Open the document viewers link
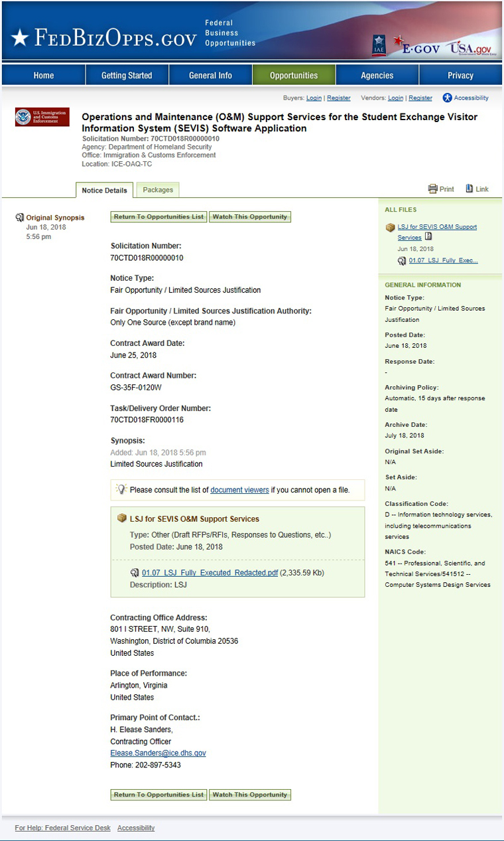This screenshot has height=841, width=504. tap(239, 490)
